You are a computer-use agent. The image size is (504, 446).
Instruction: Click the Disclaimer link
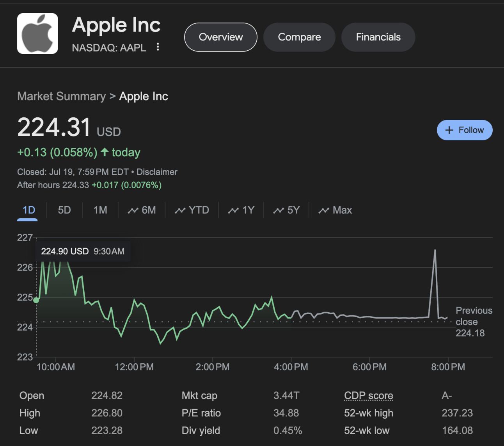[x=157, y=172]
